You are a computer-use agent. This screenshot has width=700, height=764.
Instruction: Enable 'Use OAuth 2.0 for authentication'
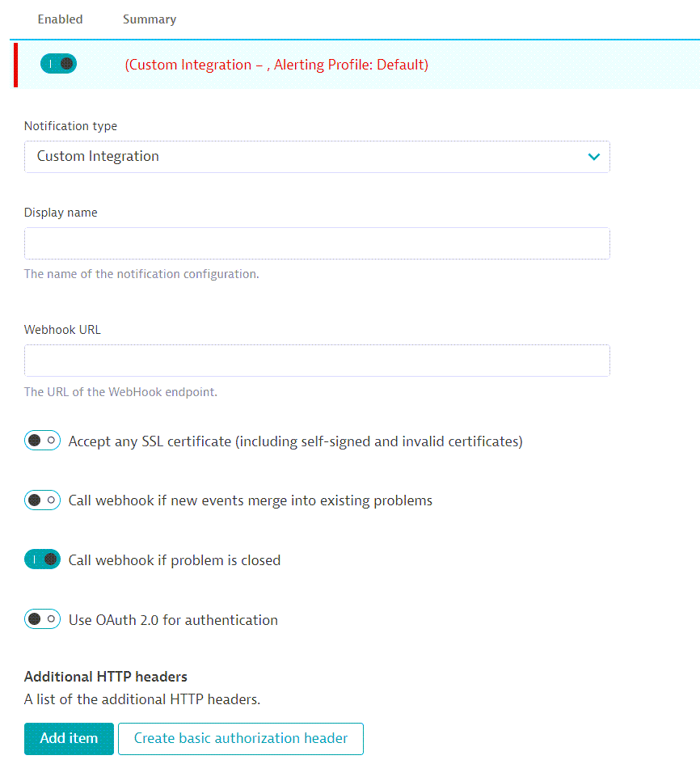pos(42,618)
